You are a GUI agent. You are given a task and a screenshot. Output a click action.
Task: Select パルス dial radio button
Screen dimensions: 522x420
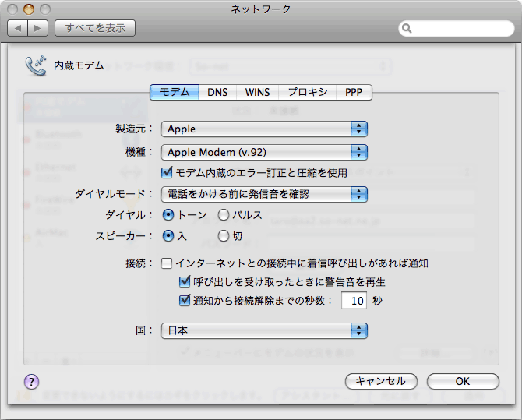[224, 215]
